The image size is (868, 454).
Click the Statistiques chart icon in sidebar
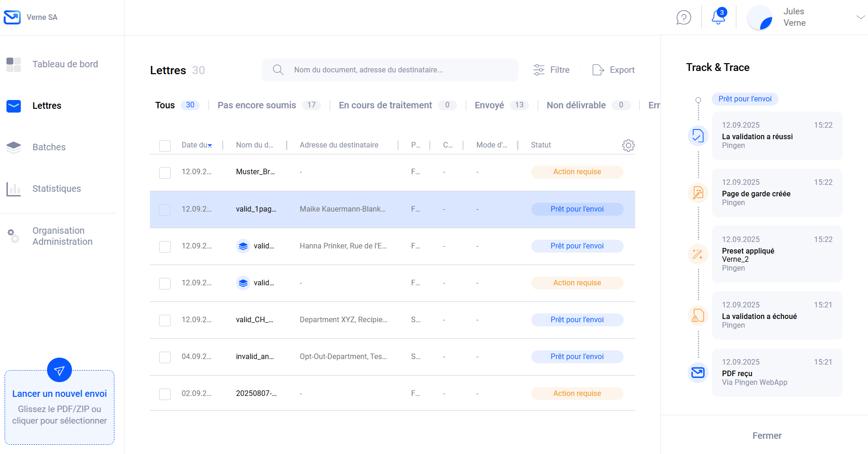[x=14, y=189]
